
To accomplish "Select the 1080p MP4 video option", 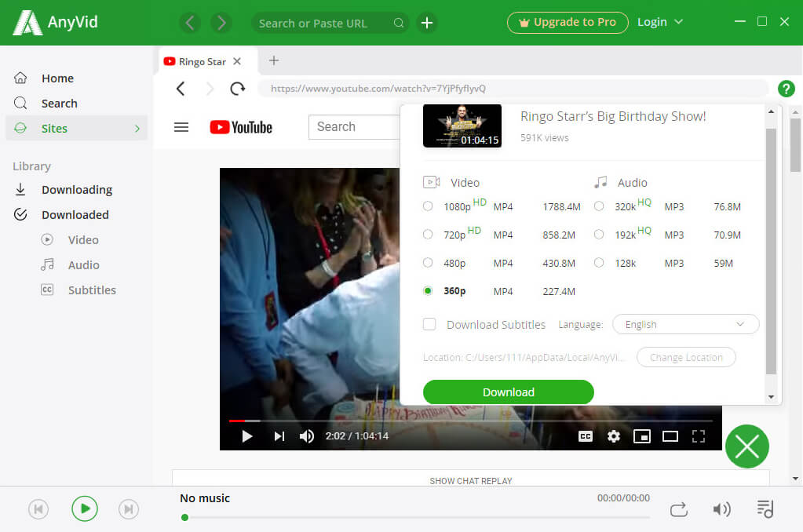I will click(428, 206).
